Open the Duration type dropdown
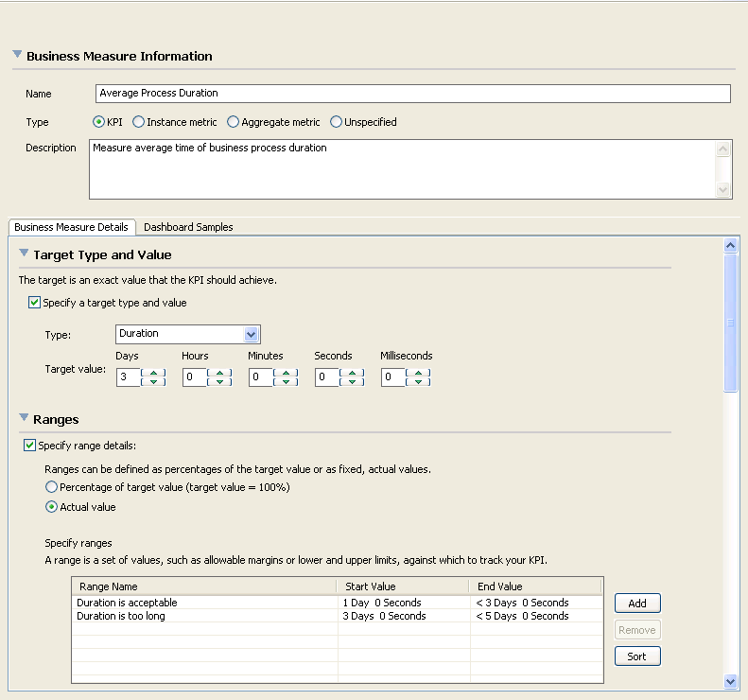This screenshot has height=700, width=748. coord(251,334)
